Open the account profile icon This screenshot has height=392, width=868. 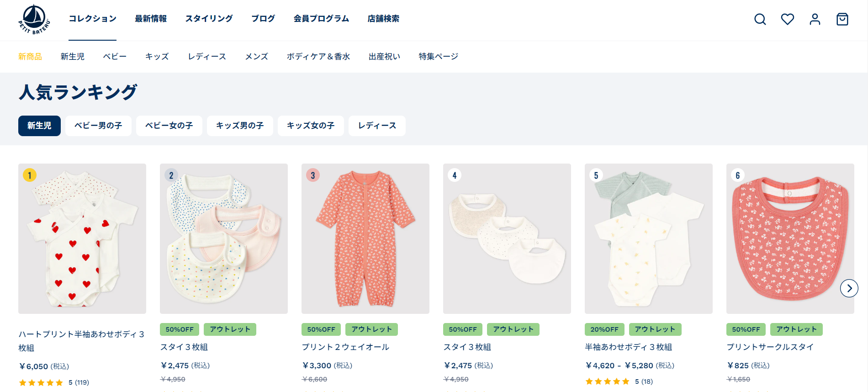coord(815,19)
